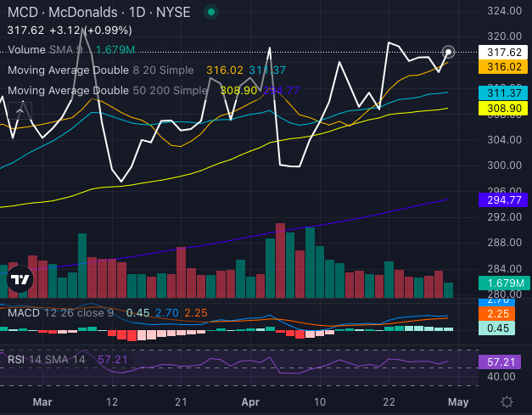This screenshot has width=532, height=415.
Task: Click the green market status dot
Action: click(x=211, y=12)
